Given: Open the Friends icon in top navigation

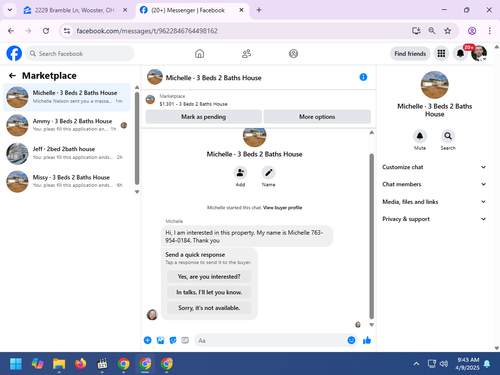Looking at the screenshot, I should coord(246,53).
